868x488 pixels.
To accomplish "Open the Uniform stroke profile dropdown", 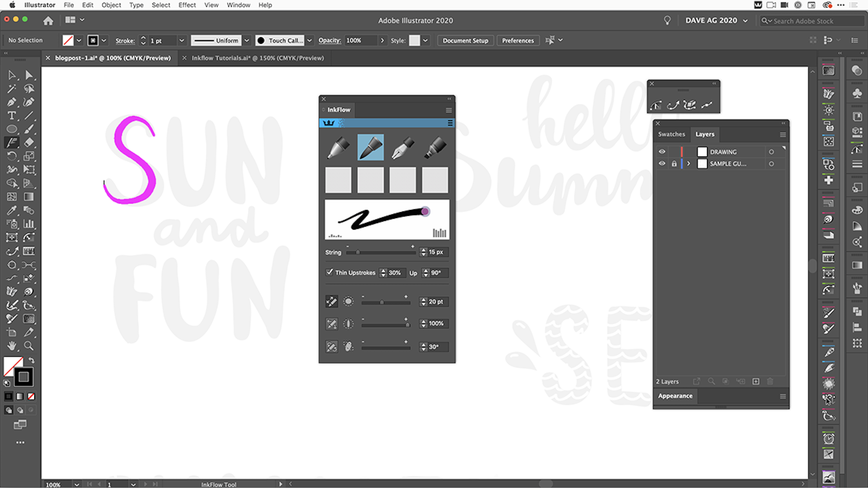I will [x=247, y=40].
